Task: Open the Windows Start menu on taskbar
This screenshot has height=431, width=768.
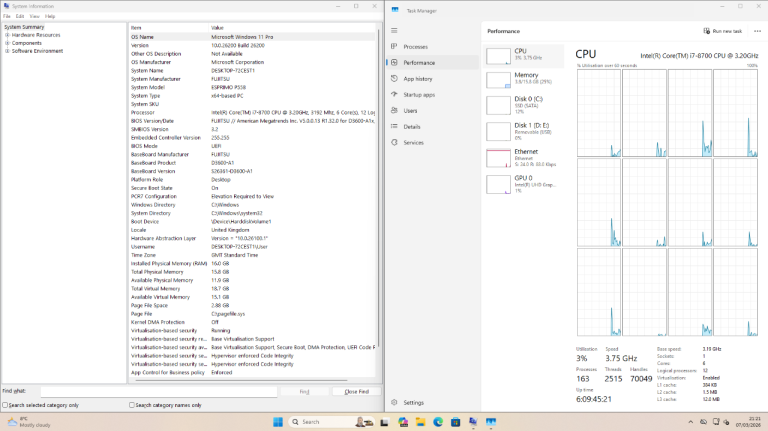Action: (x=277, y=421)
